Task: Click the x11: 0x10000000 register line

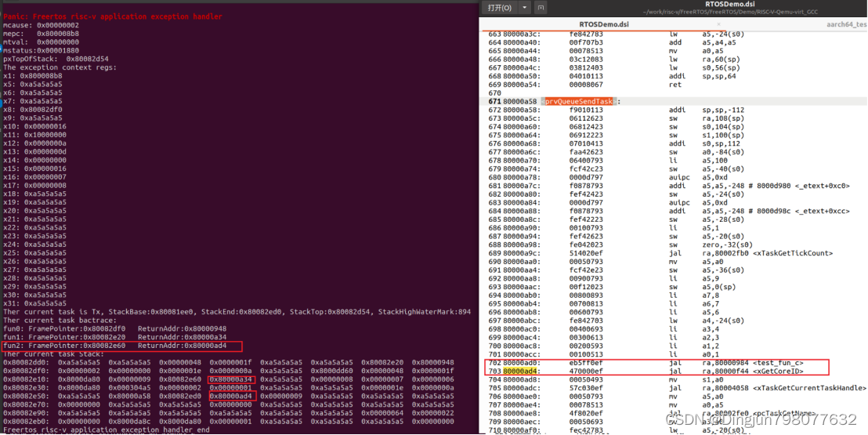Action: 35,135
